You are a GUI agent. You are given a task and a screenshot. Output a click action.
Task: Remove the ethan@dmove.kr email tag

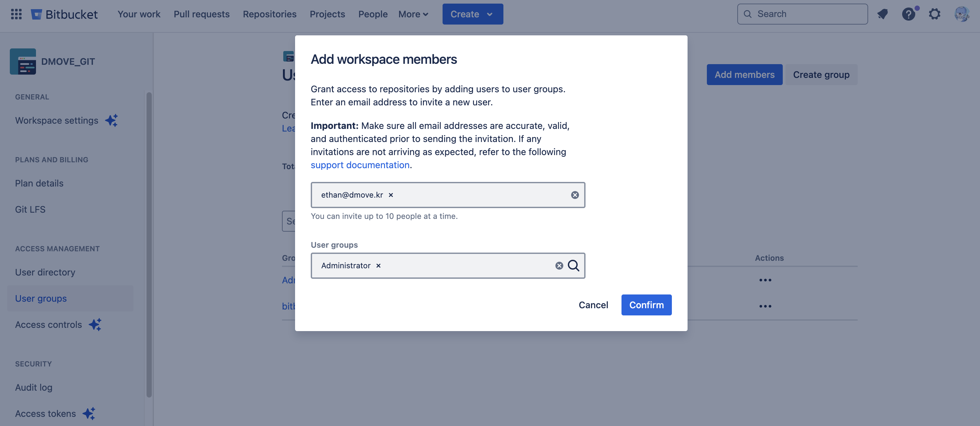click(x=391, y=195)
